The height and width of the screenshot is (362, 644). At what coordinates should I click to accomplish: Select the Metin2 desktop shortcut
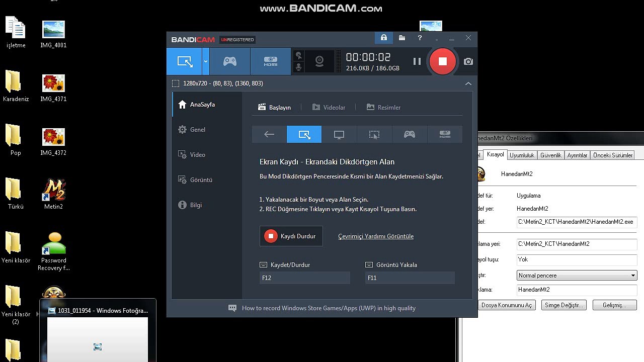[53, 194]
